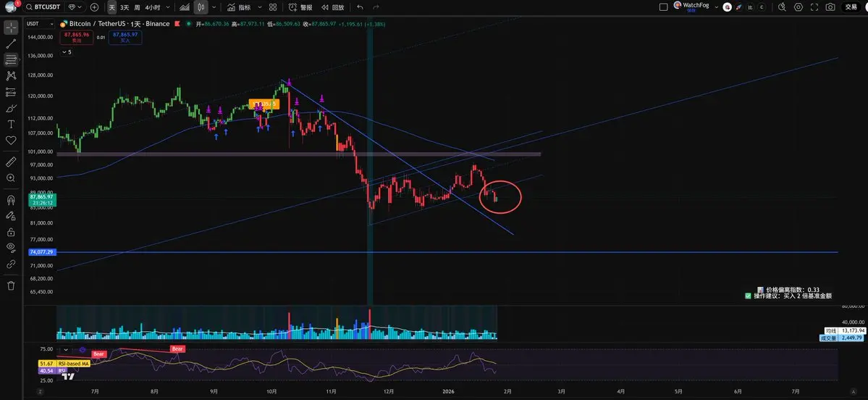Expand the RSI pane legend chevron
868x400 pixels.
click(x=66, y=349)
